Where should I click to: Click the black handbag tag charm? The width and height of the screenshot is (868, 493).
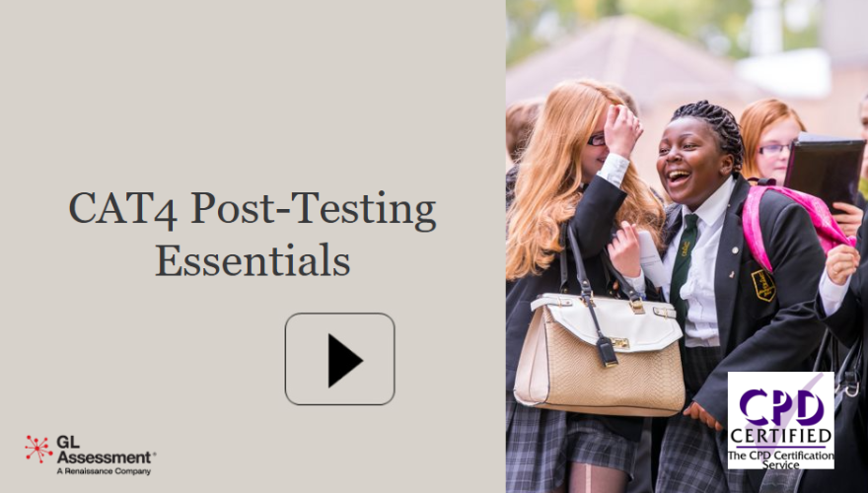(x=608, y=351)
